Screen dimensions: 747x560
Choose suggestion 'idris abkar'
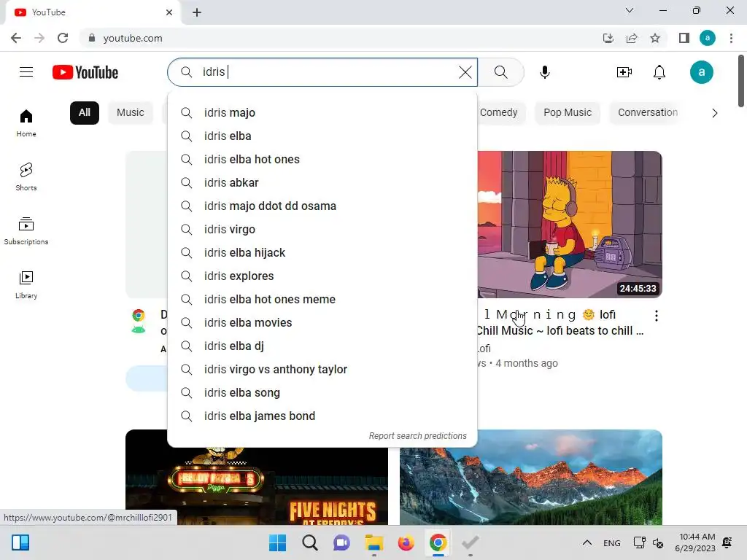coord(322,183)
